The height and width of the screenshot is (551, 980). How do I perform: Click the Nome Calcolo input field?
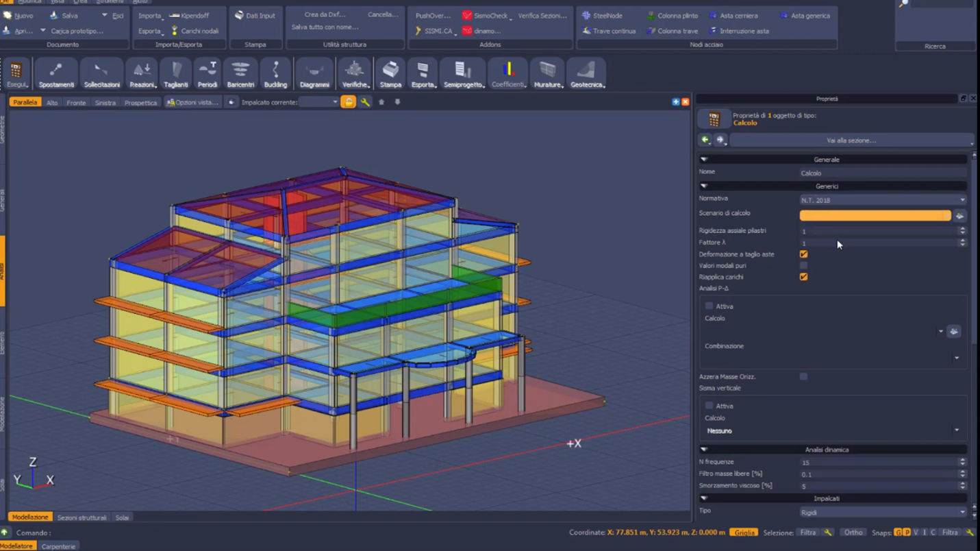[x=883, y=173]
